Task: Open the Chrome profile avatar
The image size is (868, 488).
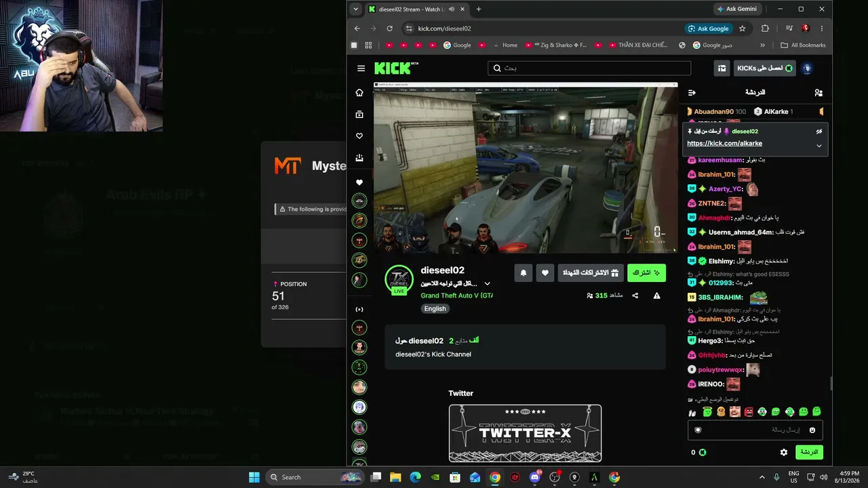Action: point(806,28)
